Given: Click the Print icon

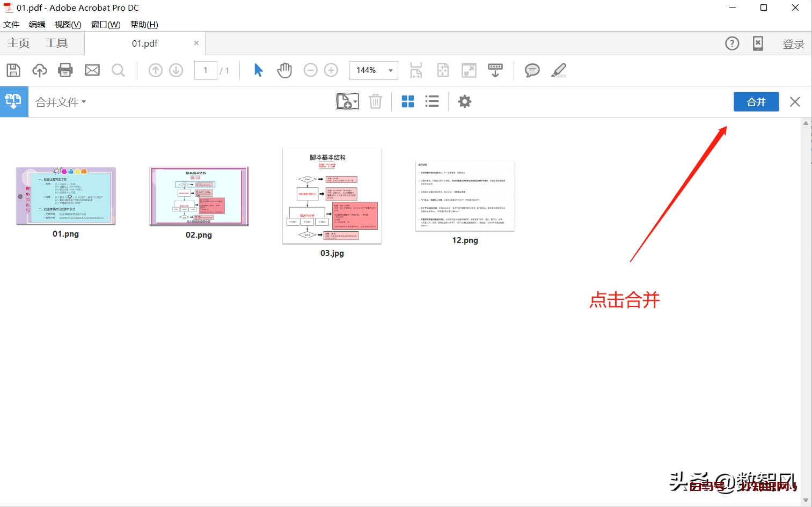Looking at the screenshot, I should (x=65, y=70).
